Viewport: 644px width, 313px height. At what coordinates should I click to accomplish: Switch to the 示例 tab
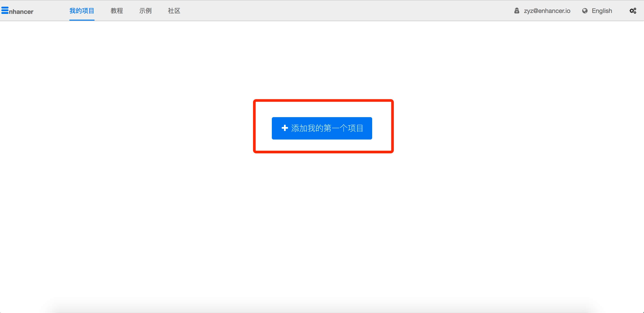[145, 11]
